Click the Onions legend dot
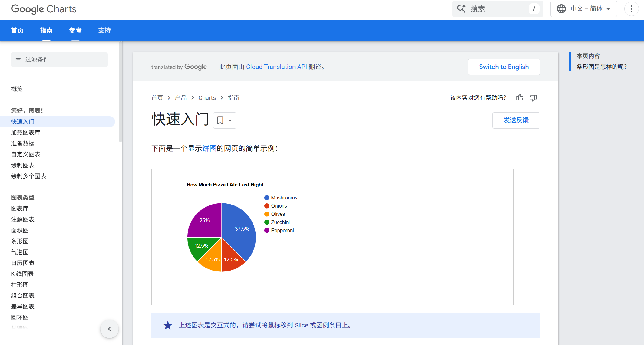644x345 pixels. tap(267, 206)
